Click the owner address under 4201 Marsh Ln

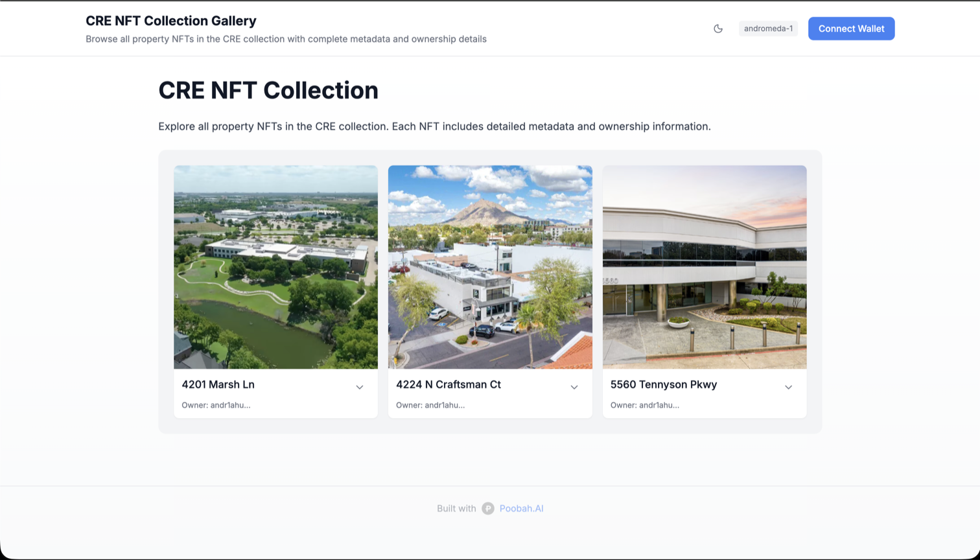(216, 405)
